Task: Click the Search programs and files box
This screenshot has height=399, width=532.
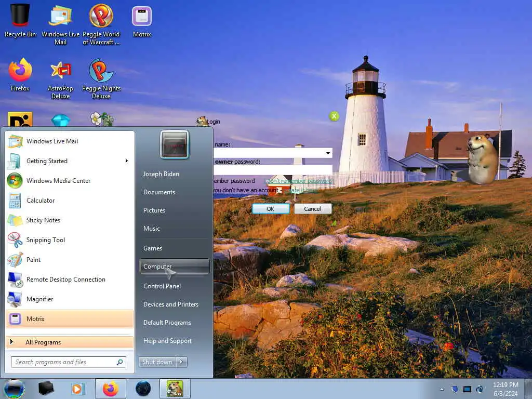Action: [x=69, y=362]
